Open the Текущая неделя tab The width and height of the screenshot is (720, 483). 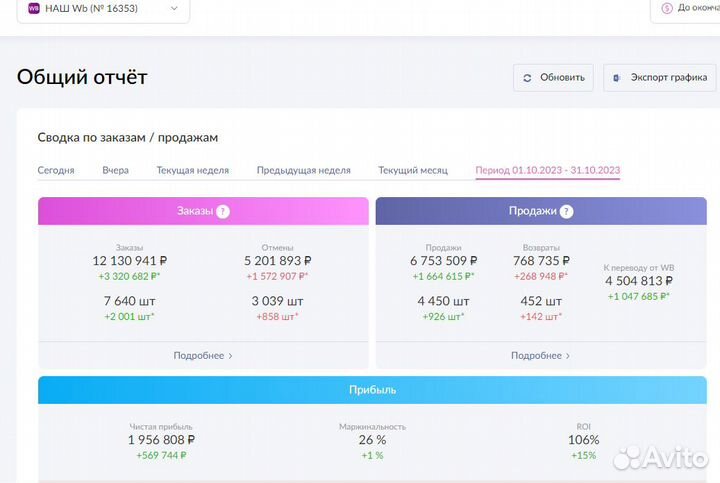tap(192, 170)
